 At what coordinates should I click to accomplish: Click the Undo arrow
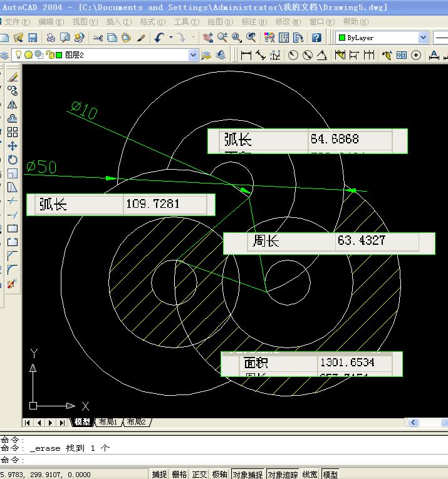point(159,38)
